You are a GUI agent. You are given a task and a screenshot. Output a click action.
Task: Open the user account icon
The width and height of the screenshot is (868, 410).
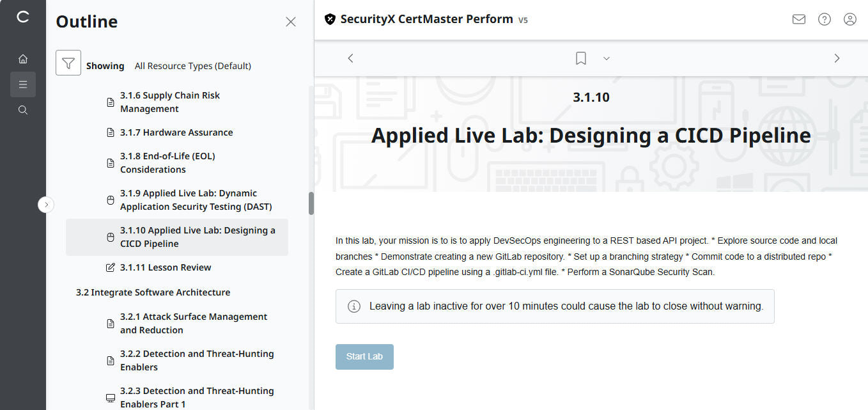(x=849, y=19)
